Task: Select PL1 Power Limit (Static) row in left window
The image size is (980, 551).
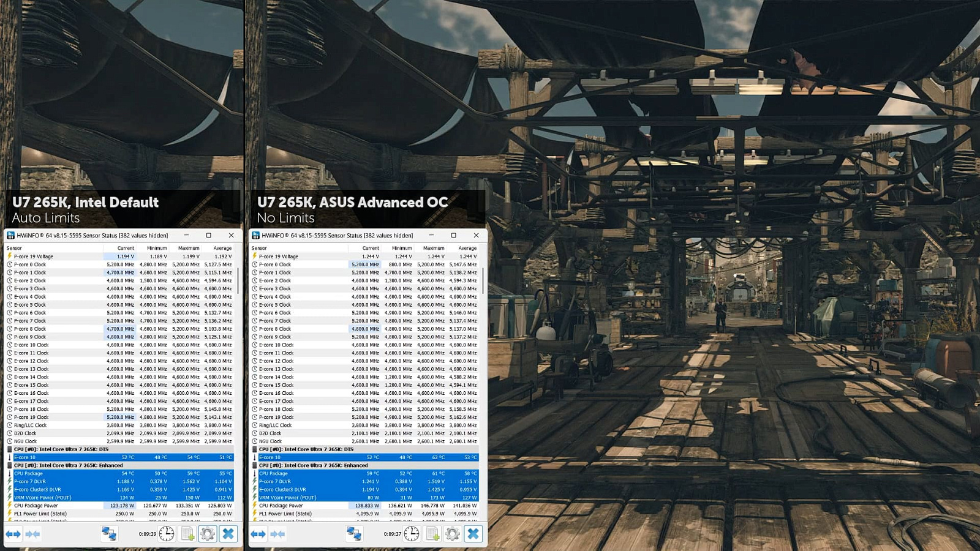Action: click(x=119, y=514)
